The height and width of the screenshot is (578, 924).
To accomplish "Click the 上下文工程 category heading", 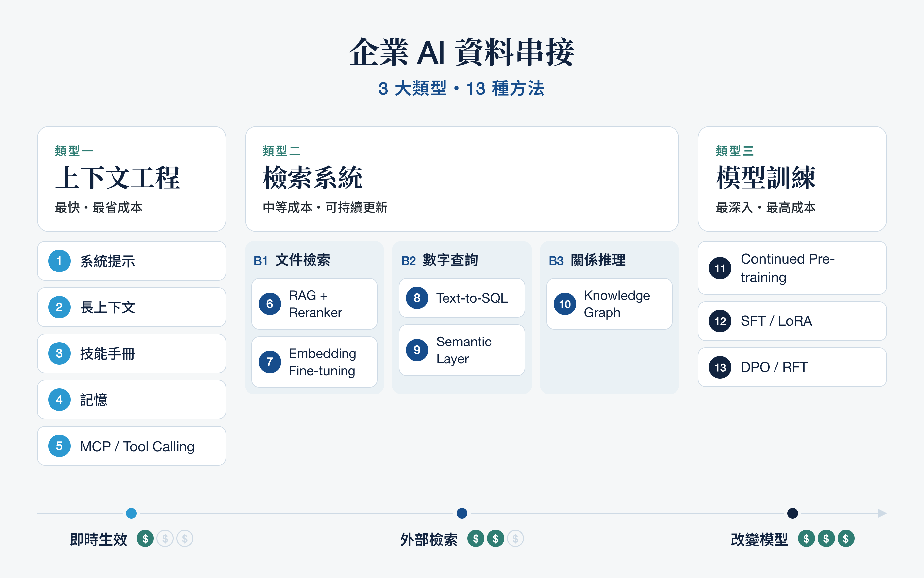I will [x=117, y=178].
